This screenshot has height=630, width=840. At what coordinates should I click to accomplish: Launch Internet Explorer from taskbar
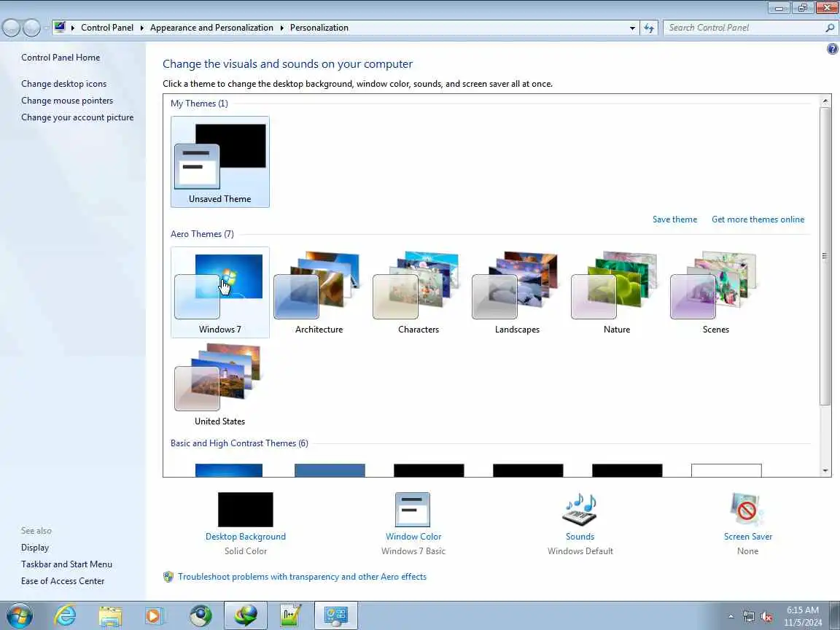[66, 616]
